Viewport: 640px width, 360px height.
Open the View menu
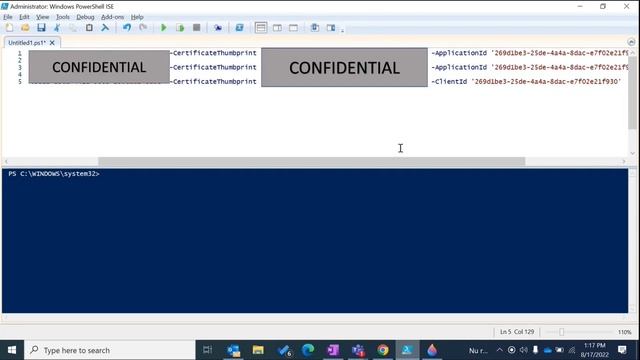pyautogui.click(x=42, y=17)
